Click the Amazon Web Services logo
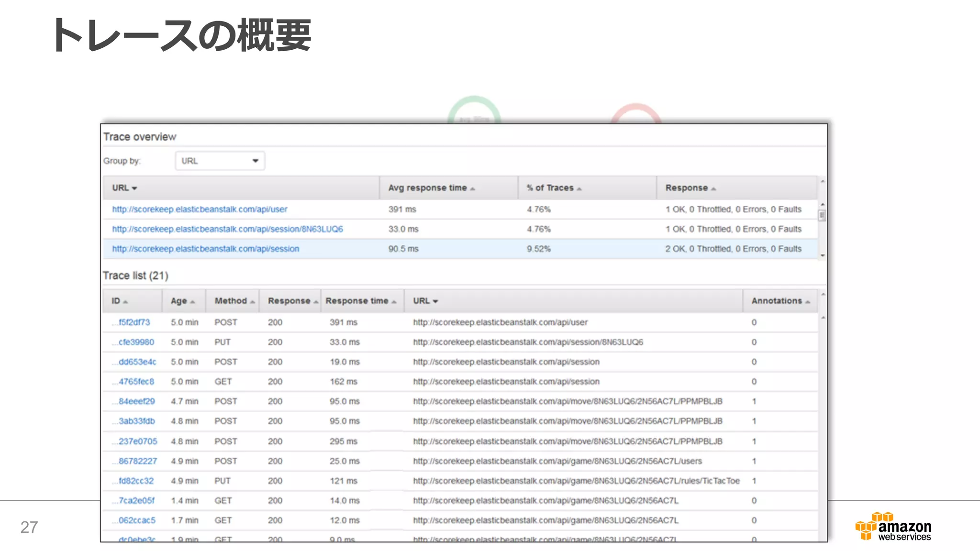980x551 pixels. click(x=893, y=527)
